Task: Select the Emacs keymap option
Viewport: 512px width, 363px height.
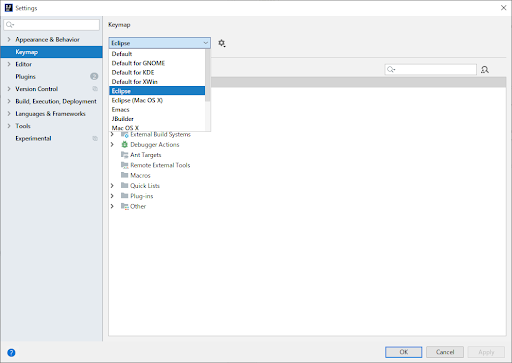Action: point(157,109)
